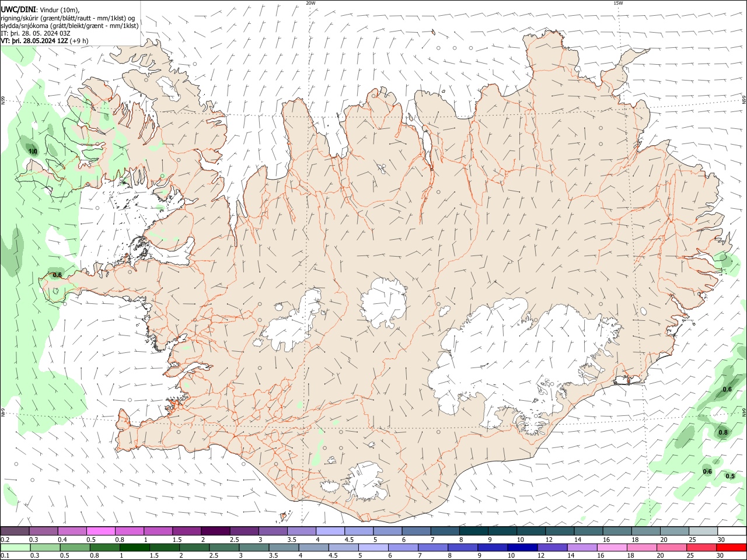
Task: Pick the bright pink upper-row swatch at 0.5
Action: tap(100, 531)
